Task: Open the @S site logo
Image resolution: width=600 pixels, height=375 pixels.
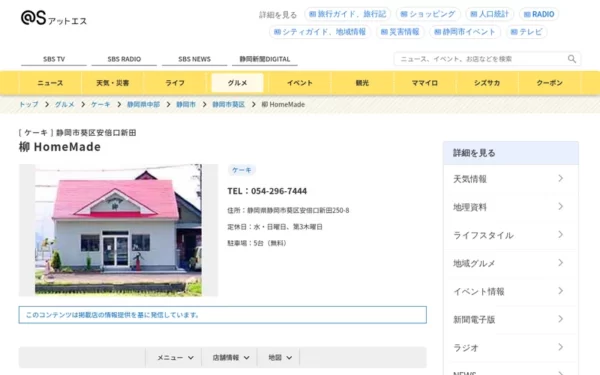Action: (54, 18)
